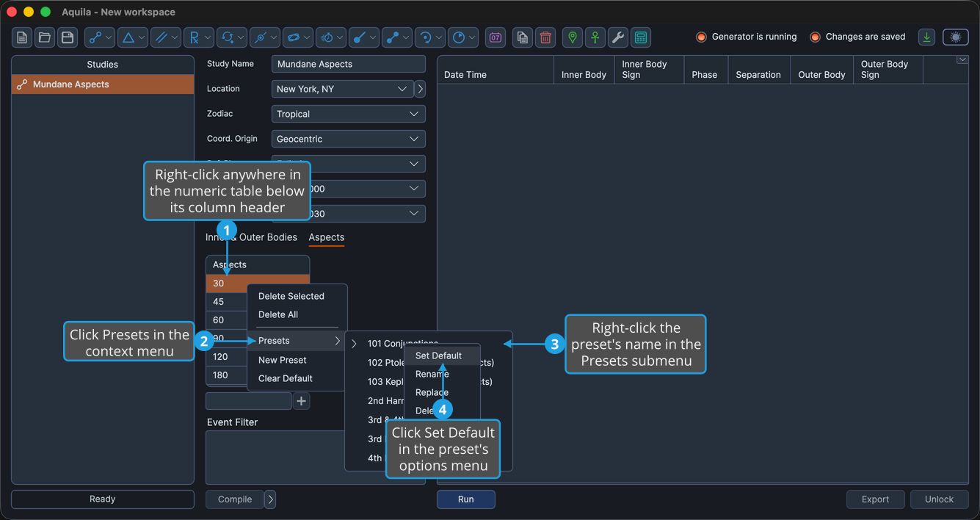Select Clear Default in the context menu
This screenshot has width=980, height=520.
(x=286, y=378)
